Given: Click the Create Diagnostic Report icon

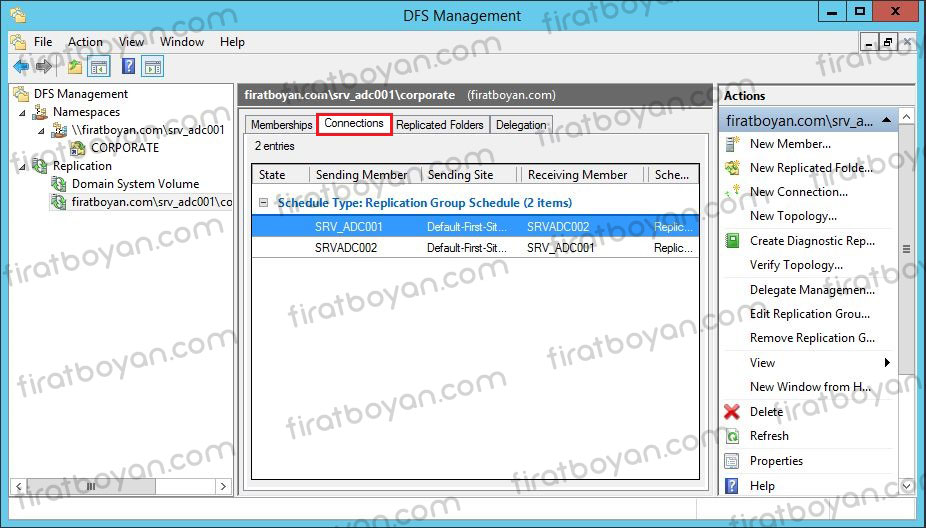Looking at the screenshot, I should point(732,240).
